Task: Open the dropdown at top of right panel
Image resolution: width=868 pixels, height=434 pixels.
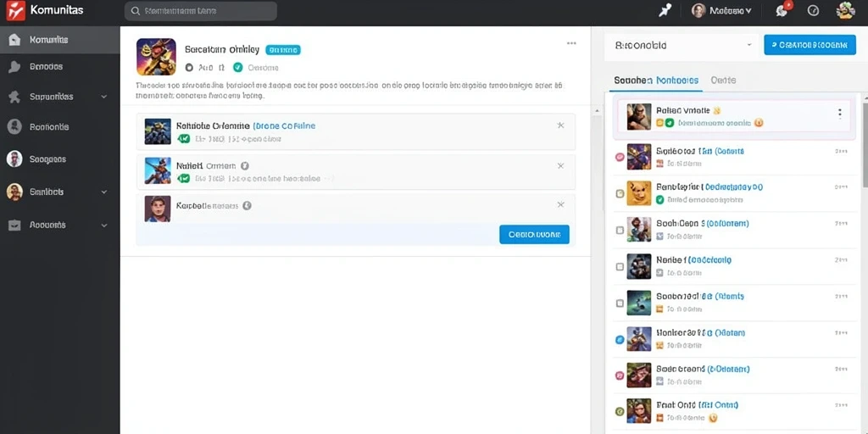Action: [681, 46]
